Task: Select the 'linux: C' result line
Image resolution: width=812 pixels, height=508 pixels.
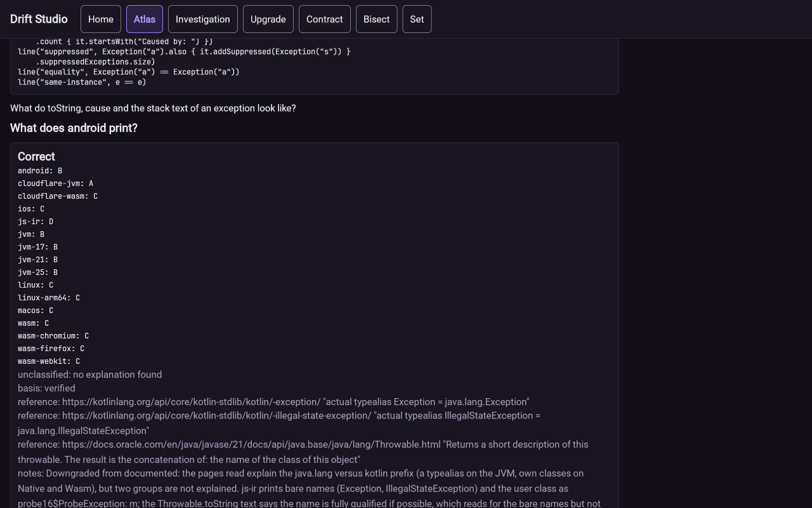Action: coord(36,285)
